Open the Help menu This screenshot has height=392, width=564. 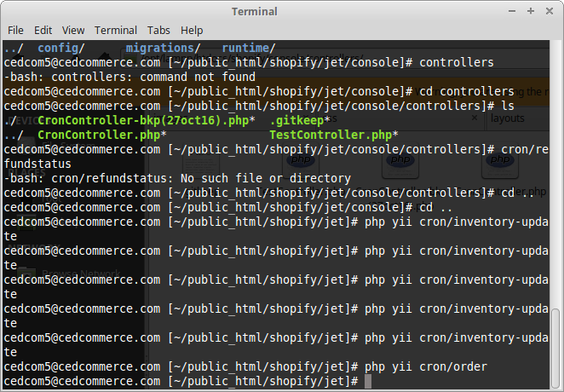tap(192, 30)
